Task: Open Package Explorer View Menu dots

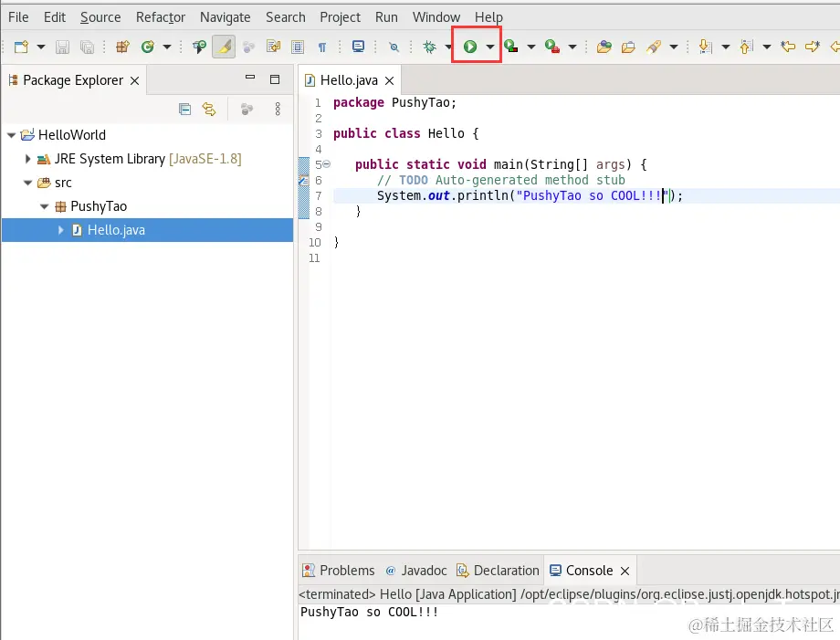Action: click(278, 110)
